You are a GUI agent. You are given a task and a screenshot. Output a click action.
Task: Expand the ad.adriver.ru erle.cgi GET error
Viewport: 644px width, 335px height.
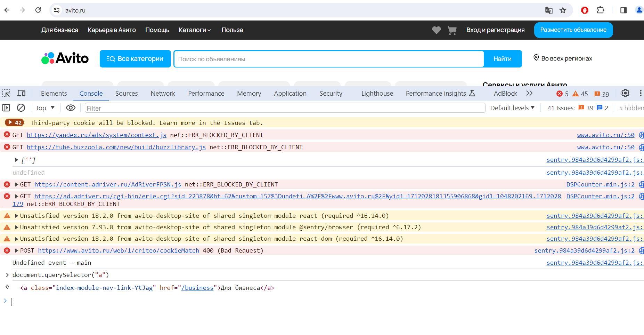click(x=16, y=196)
